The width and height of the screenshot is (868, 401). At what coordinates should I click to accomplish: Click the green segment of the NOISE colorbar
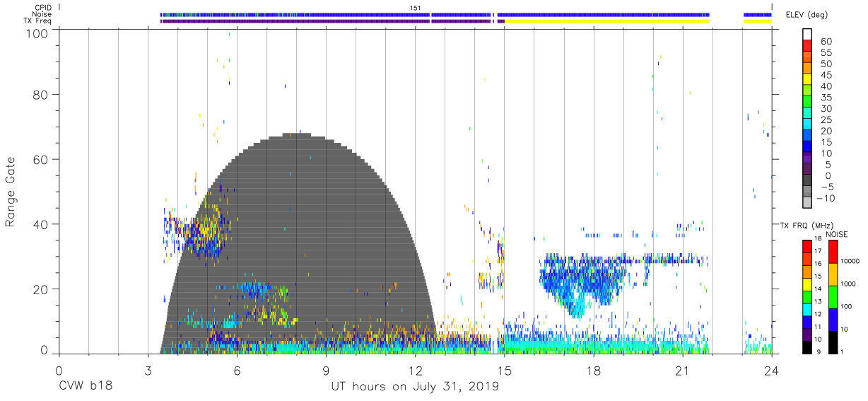[x=833, y=296]
